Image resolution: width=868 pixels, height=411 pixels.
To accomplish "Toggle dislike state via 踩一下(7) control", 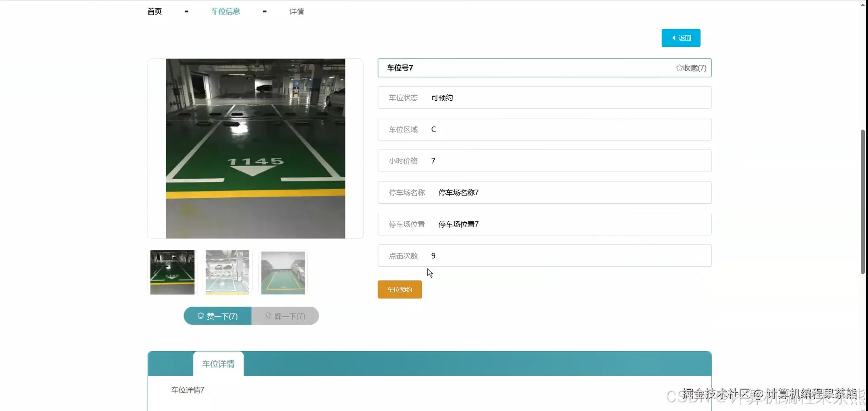I will [x=285, y=316].
